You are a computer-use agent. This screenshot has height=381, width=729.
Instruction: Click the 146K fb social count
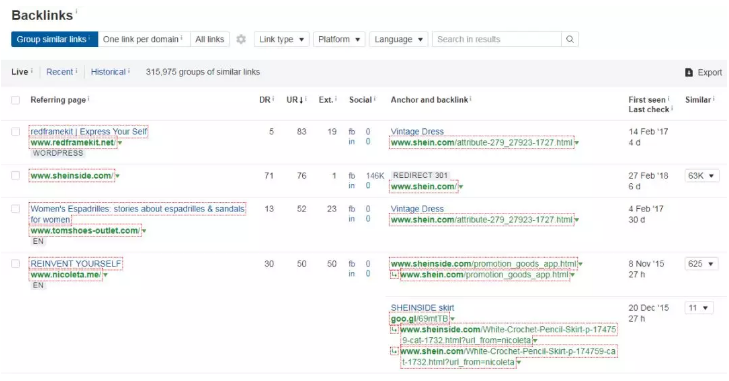click(375, 176)
